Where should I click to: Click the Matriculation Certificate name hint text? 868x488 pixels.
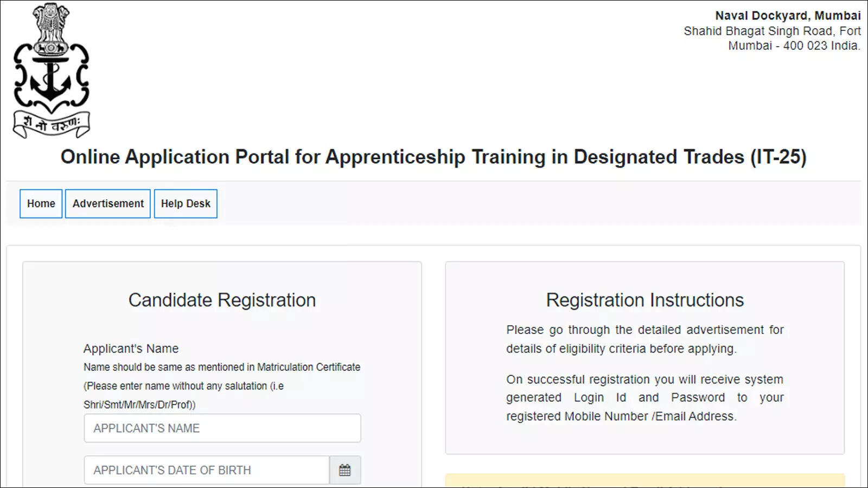click(x=222, y=367)
